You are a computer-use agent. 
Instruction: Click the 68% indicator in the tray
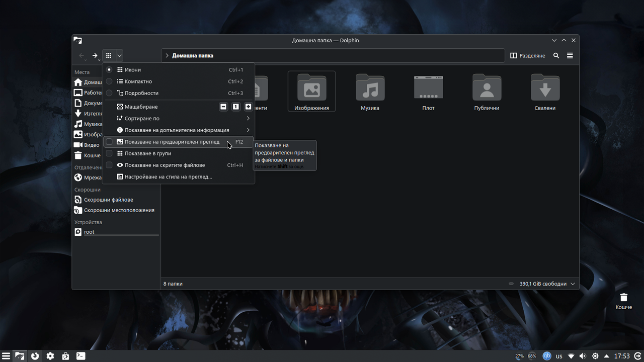pos(532,356)
